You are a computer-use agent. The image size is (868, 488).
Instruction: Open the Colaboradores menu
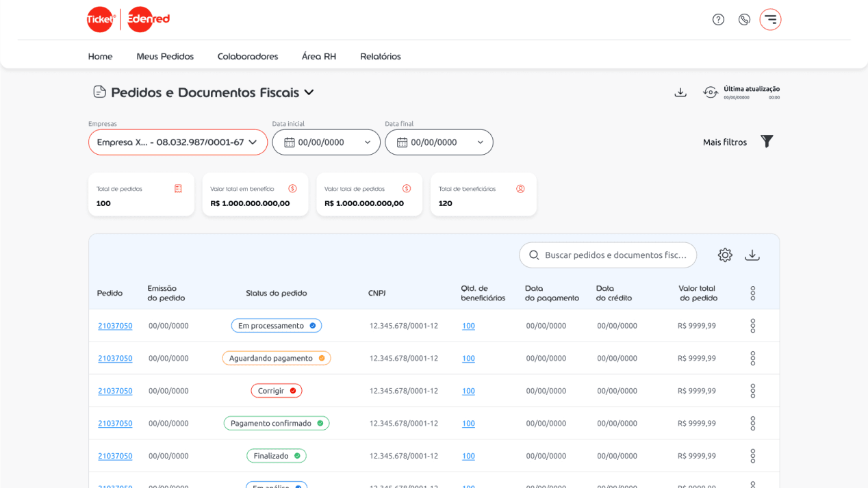pos(248,56)
